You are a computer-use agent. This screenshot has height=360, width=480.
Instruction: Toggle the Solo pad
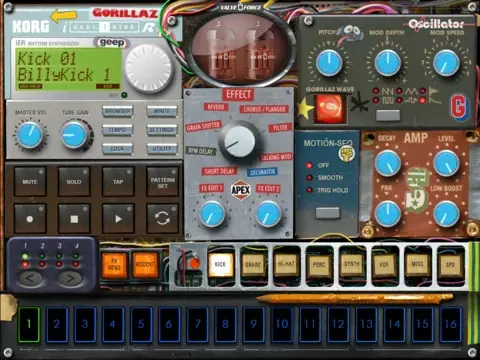pyautogui.click(x=74, y=181)
